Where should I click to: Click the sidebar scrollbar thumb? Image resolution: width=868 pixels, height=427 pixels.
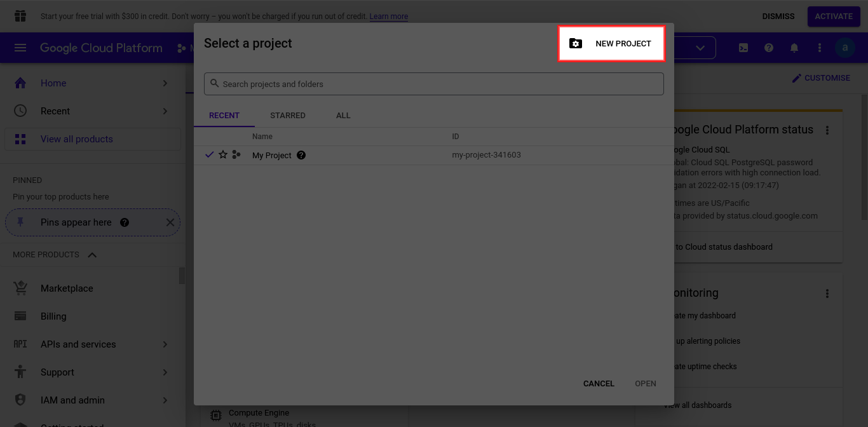click(182, 275)
